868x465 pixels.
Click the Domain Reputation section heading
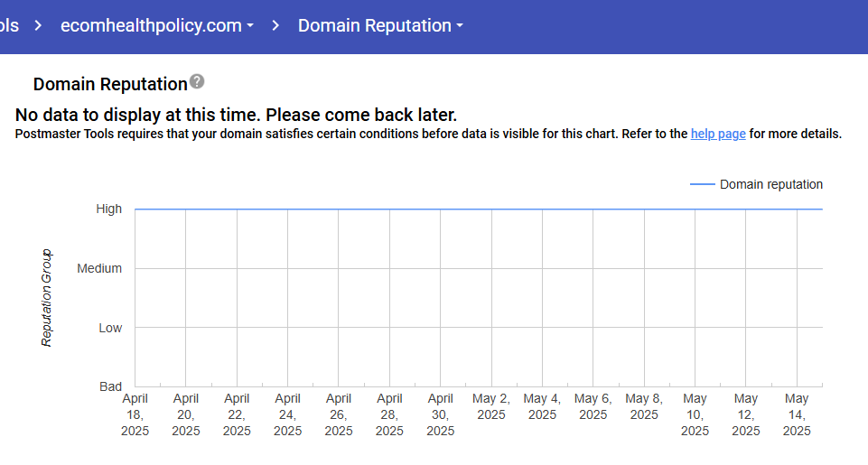coord(109,84)
